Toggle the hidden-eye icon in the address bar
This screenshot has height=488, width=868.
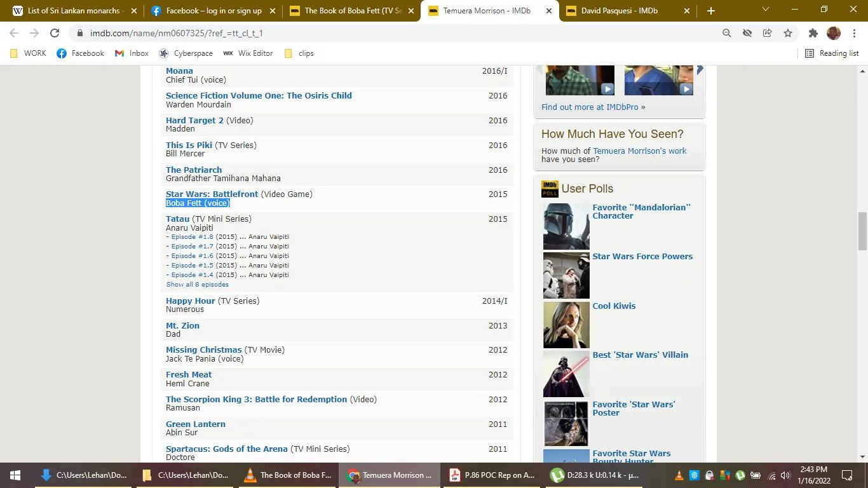click(x=747, y=32)
